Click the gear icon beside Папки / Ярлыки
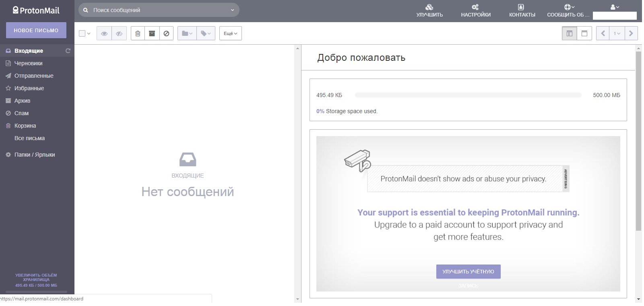This screenshot has width=644, height=306. pyautogui.click(x=8, y=155)
